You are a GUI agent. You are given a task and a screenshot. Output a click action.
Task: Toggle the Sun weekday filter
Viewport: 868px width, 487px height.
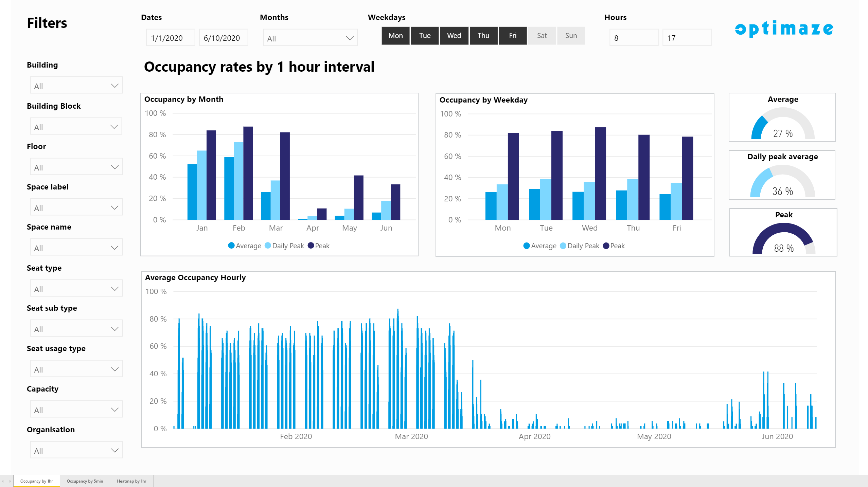click(571, 36)
